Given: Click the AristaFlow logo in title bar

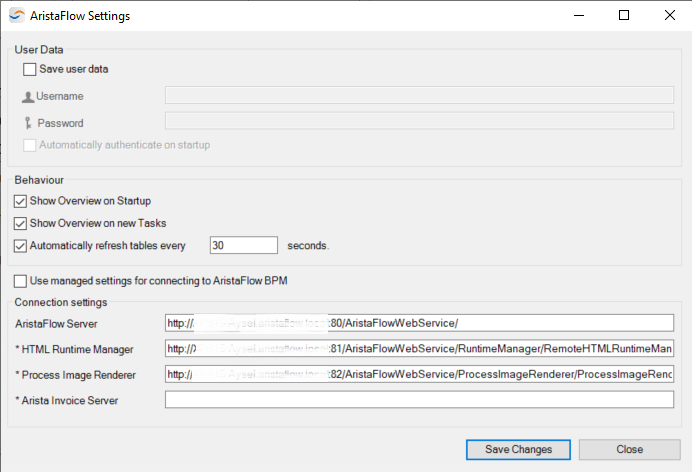Looking at the screenshot, I should coord(17,15).
